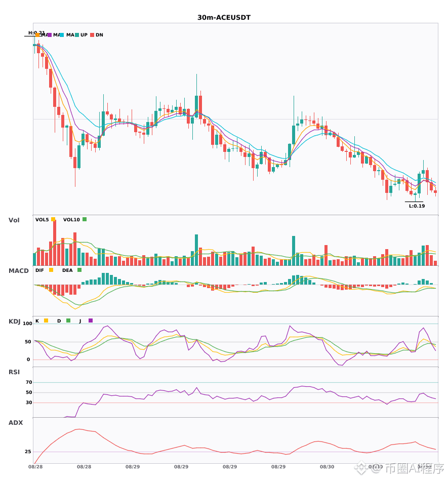Click the MACD panel label
This screenshot has height=481, width=448.
pyautogui.click(x=18, y=270)
